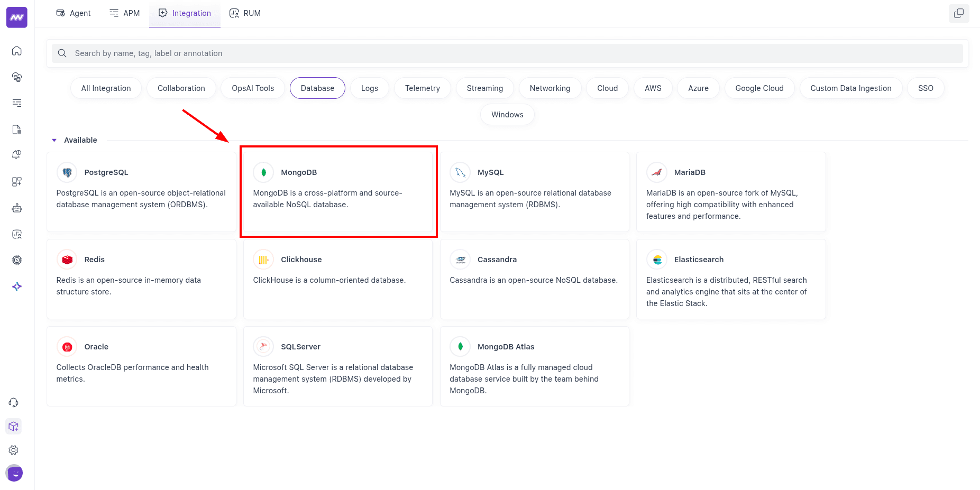Open the Settings gear icon in sidebar
The height and width of the screenshot is (490, 980).
tap(14, 450)
